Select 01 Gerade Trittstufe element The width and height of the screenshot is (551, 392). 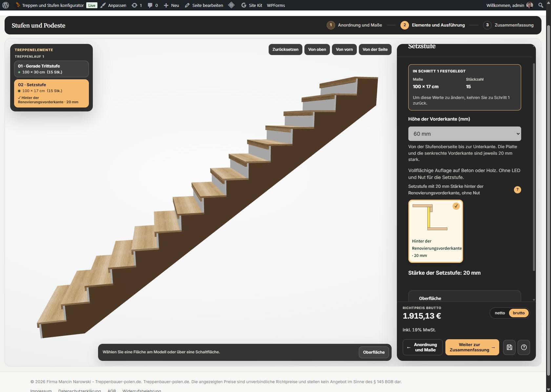(51, 69)
